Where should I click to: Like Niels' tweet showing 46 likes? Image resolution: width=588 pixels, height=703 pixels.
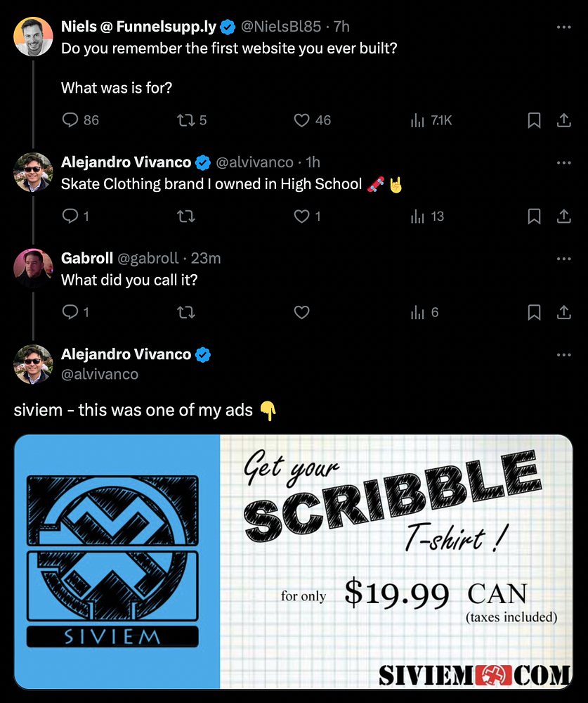301,120
